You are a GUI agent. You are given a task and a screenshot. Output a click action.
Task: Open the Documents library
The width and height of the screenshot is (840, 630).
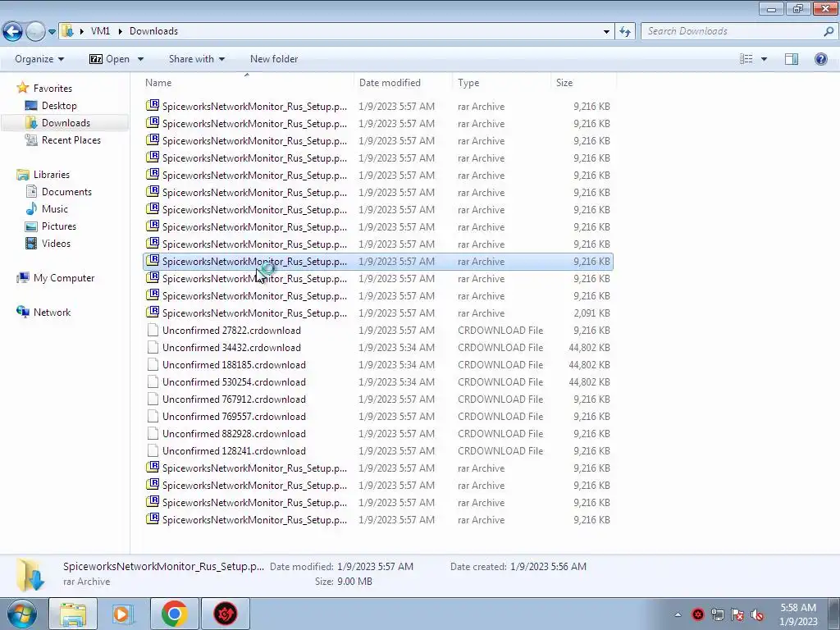pos(66,192)
